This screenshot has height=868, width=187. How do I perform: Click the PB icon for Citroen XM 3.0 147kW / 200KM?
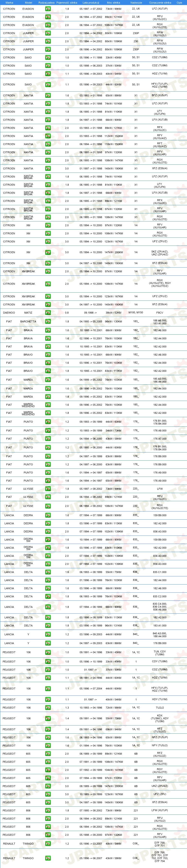[48, 252]
